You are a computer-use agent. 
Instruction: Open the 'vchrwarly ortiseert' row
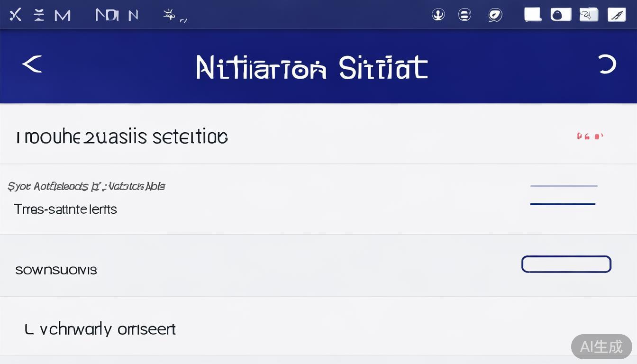coord(100,329)
